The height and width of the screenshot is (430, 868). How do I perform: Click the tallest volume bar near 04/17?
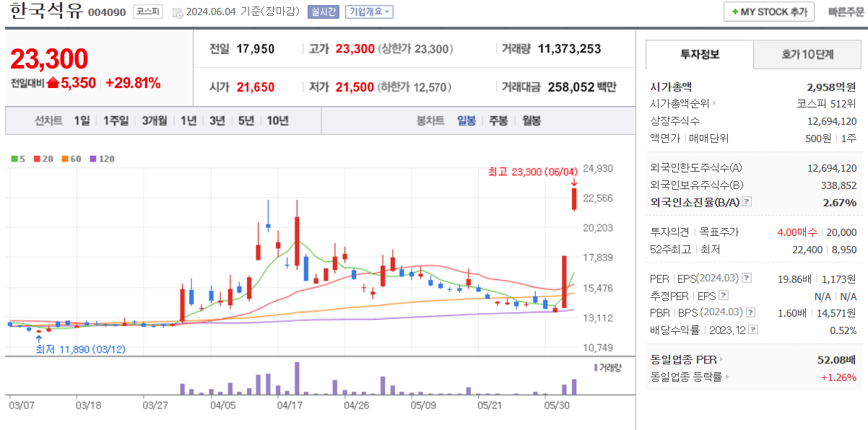pos(297,378)
